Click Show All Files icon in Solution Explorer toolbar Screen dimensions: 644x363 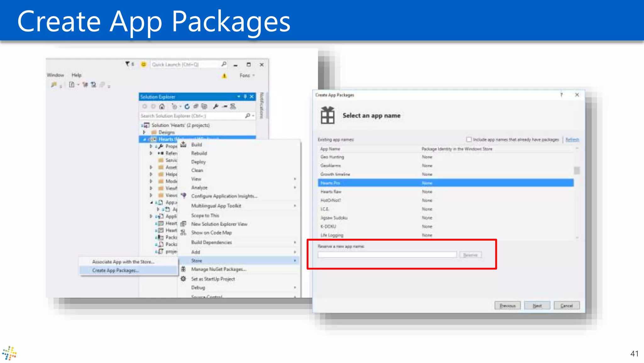(204, 106)
